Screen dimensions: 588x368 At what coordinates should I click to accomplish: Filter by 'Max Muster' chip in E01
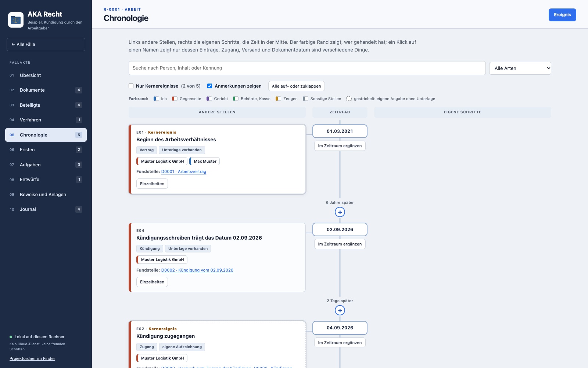pyautogui.click(x=205, y=161)
